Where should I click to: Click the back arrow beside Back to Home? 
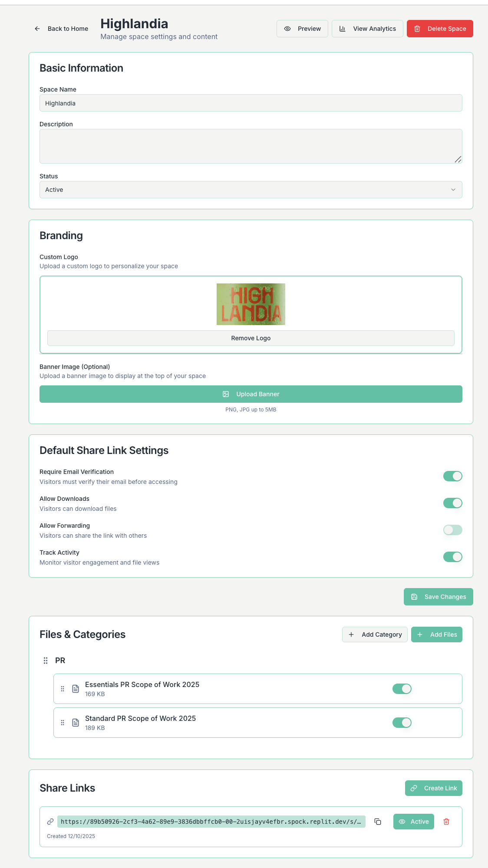tap(37, 29)
